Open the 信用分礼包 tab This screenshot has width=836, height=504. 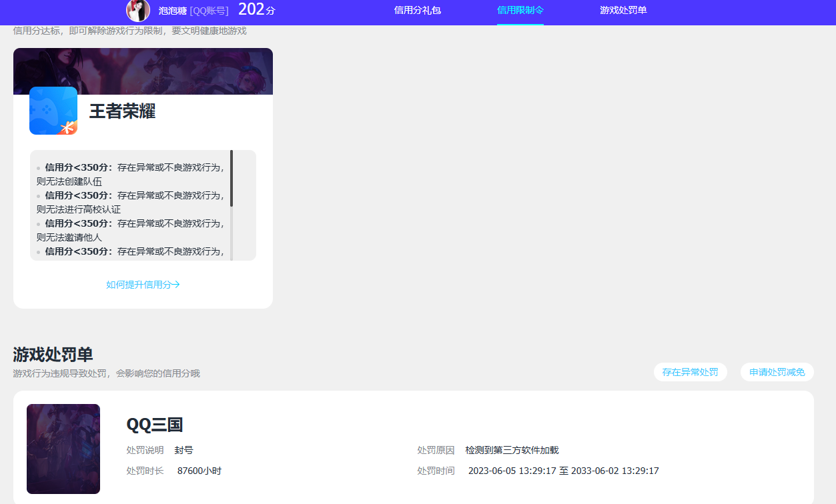(x=418, y=10)
